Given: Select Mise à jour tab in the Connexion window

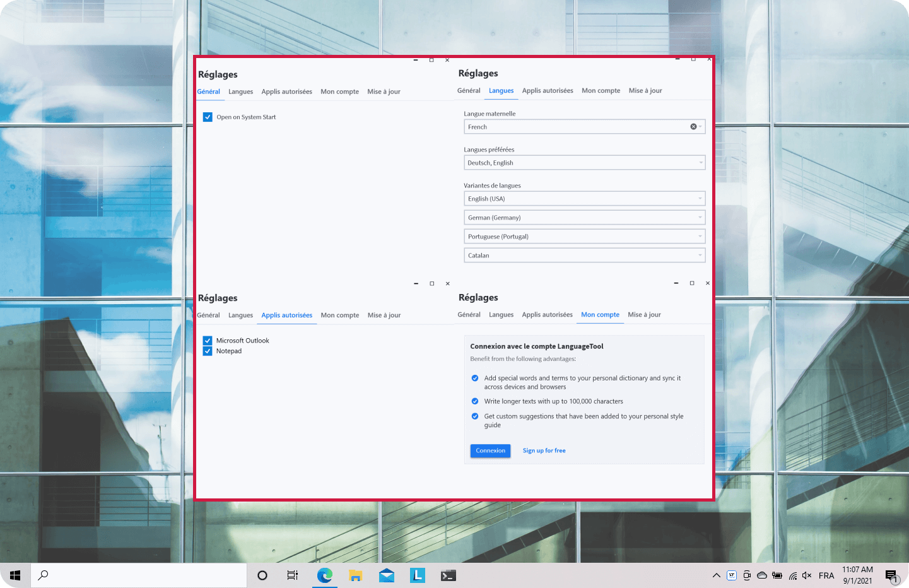Looking at the screenshot, I should click(x=644, y=315).
